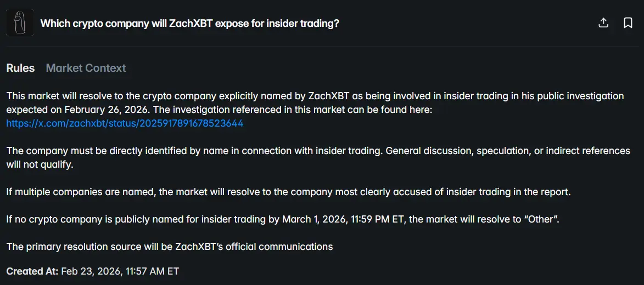Click the "primary resolution source" sentence
644x285 pixels.
(170, 247)
